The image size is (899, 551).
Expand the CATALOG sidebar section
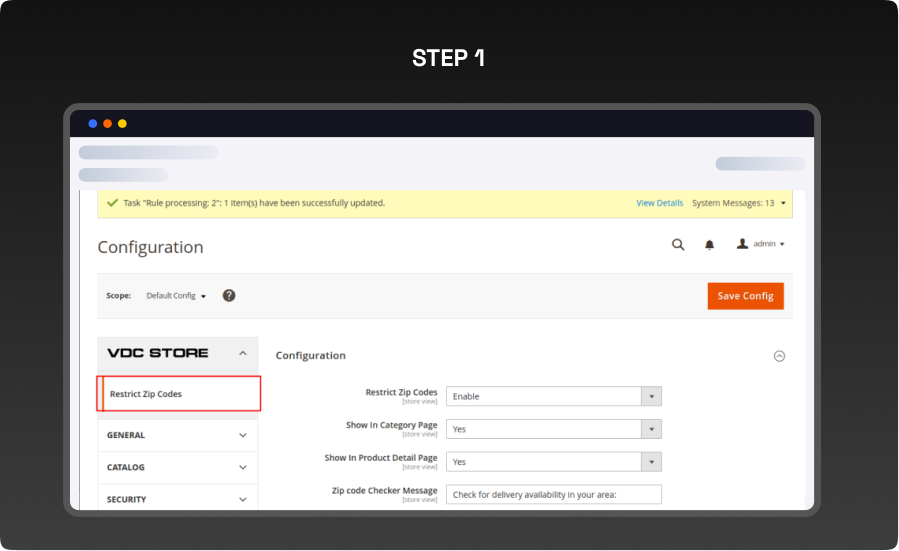point(242,467)
